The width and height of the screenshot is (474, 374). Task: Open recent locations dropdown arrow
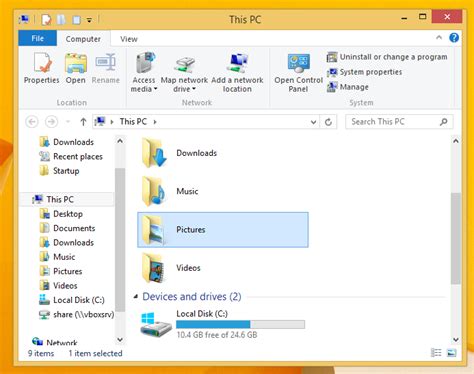(x=68, y=122)
